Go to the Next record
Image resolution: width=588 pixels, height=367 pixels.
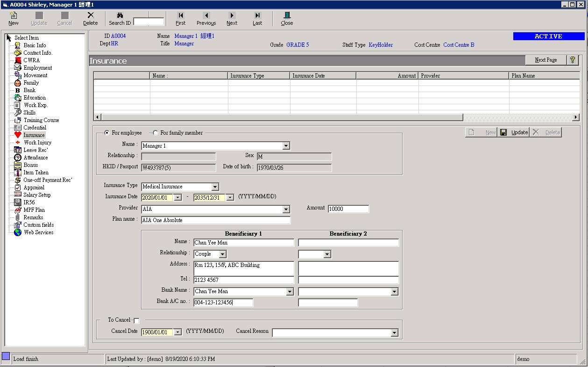(x=232, y=19)
